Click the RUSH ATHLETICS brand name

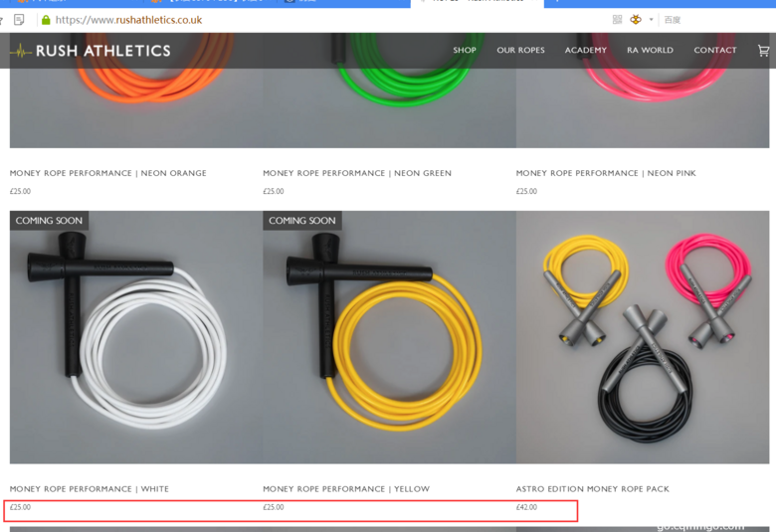pos(102,51)
